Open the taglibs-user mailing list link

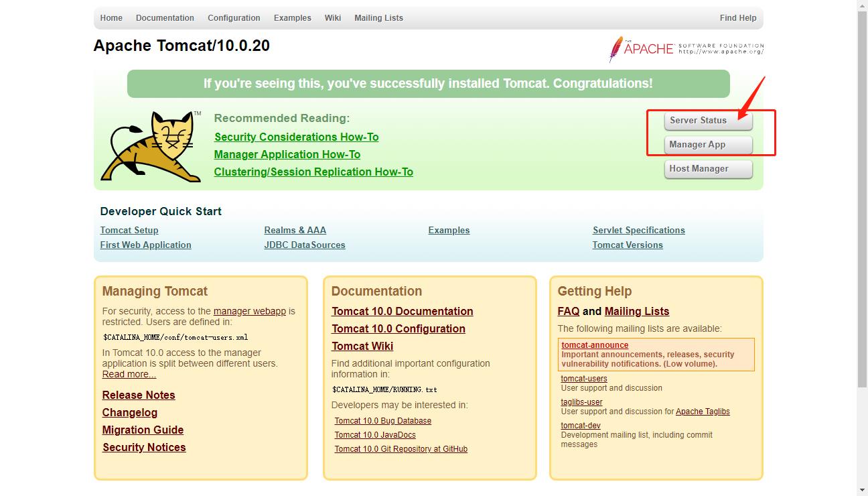(x=582, y=402)
